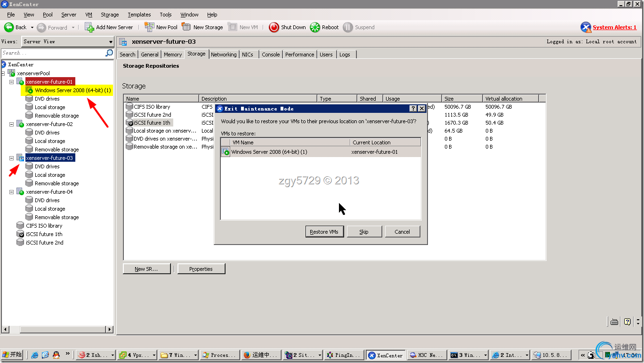
Task: Click the 1113.5 GB size cell
Action: point(456,115)
